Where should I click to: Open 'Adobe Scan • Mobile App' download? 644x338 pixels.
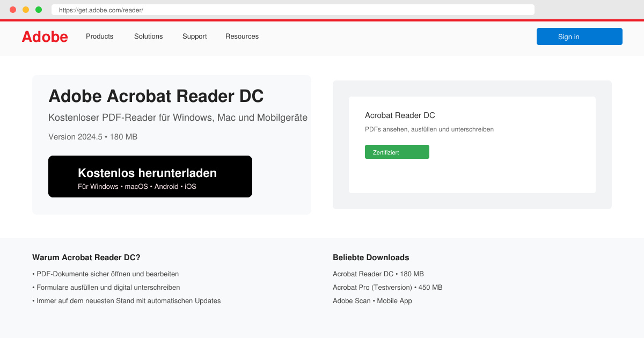point(372,301)
